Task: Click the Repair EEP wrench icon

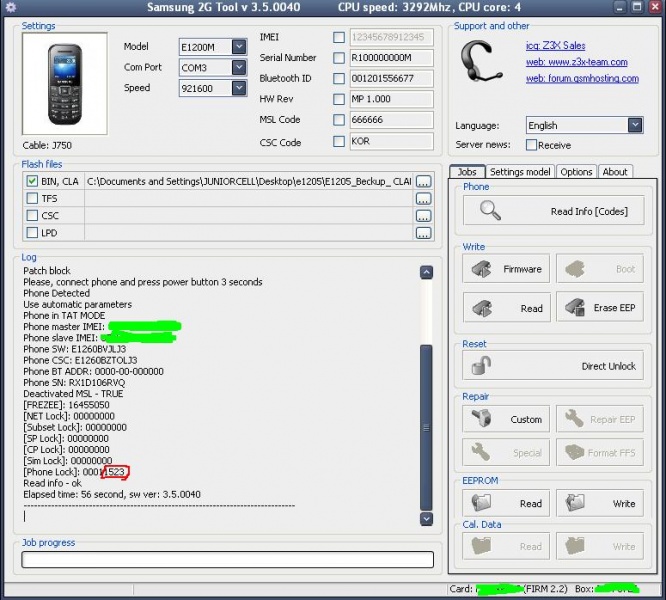Action: pyautogui.click(x=574, y=418)
